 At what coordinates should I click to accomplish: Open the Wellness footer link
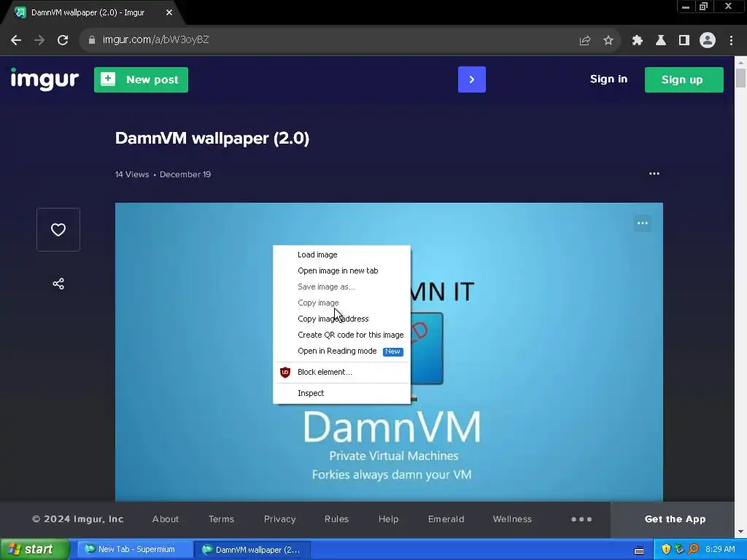(x=512, y=519)
